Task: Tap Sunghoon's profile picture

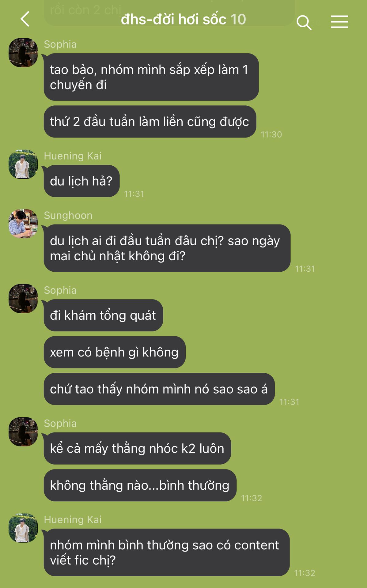Action: pos(23,224)
